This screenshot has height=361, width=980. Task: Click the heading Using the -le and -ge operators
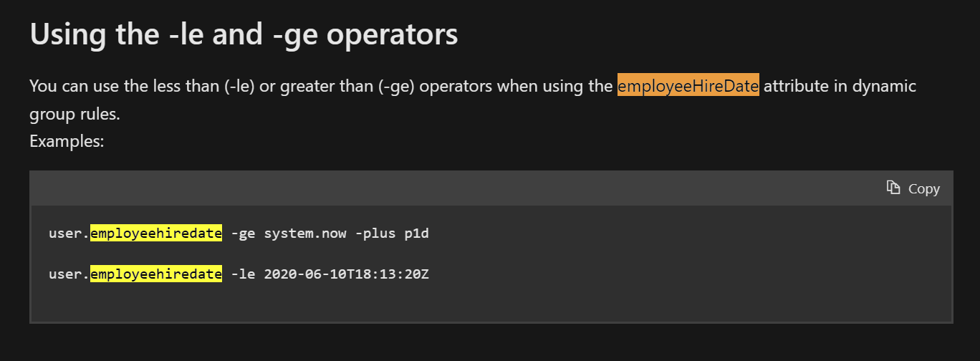[244, 34]
